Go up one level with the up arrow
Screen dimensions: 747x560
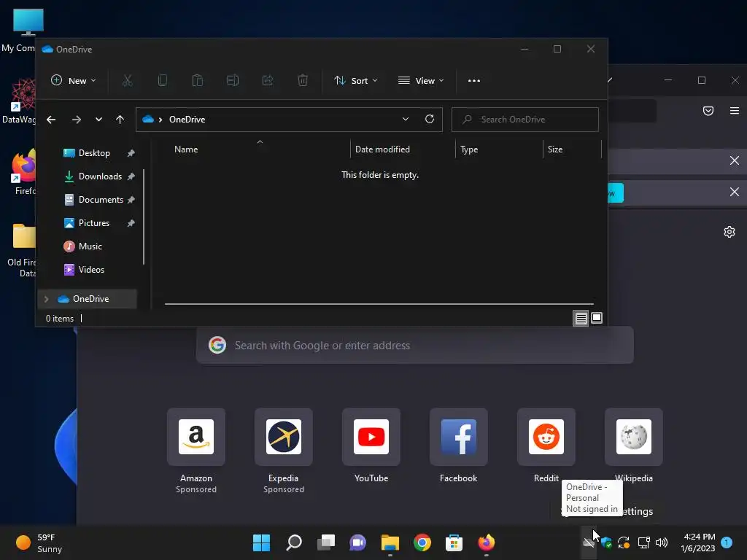click(x=120, y=120)
